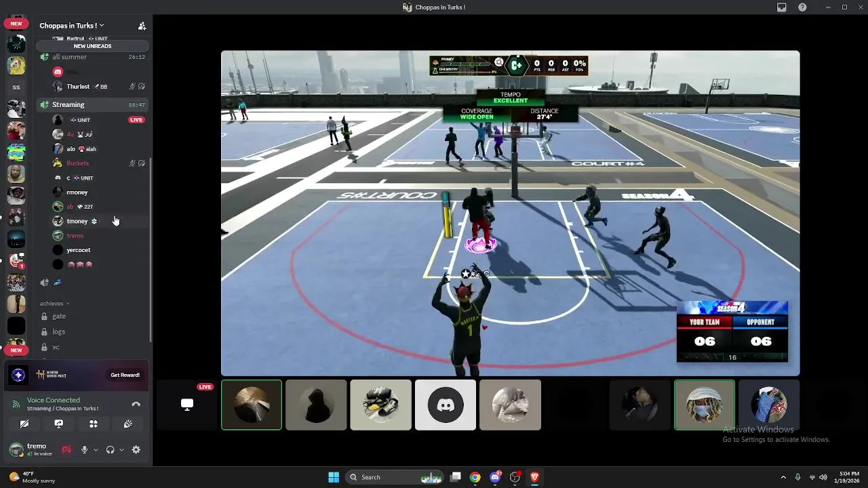Toggle the headphones deafen button
Viewport: 868px width, 488px height.
point(110,449)
